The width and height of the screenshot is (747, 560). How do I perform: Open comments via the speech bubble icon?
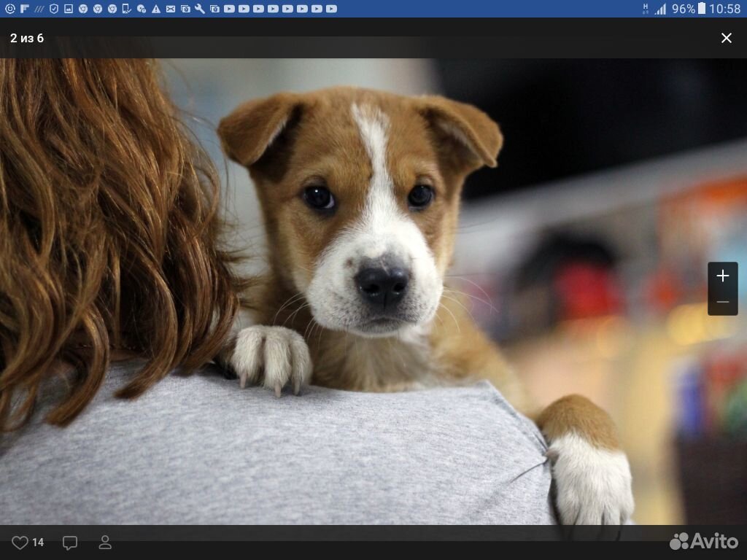click(70, 542)
